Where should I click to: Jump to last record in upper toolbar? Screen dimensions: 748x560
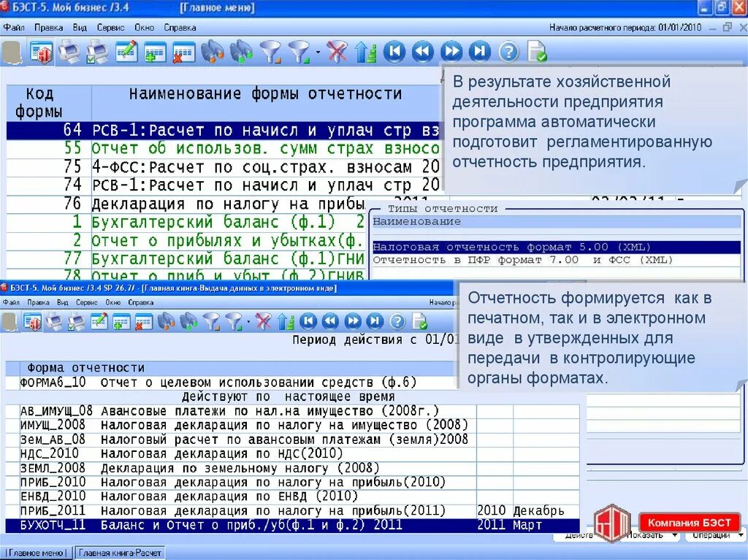(480, 52)
